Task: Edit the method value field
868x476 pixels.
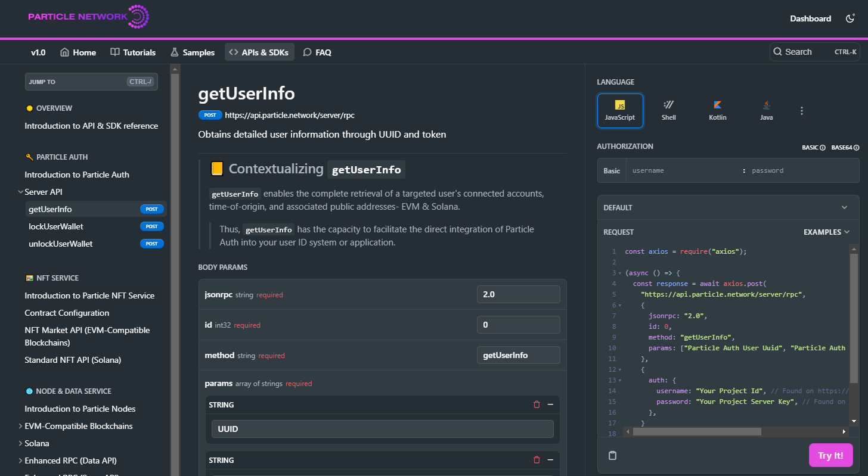Action: 519,355
